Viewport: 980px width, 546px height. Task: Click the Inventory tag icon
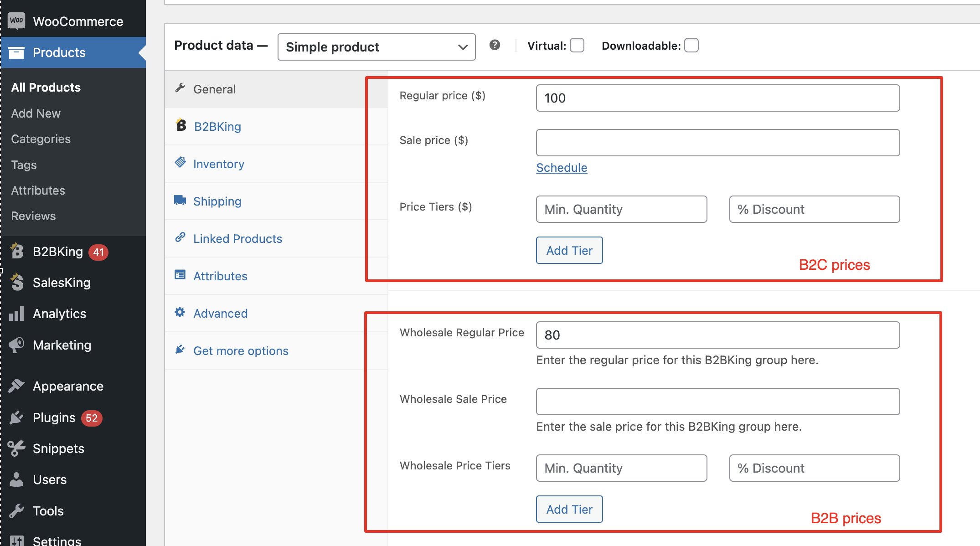pyautogui.click(x=180, y=162)
